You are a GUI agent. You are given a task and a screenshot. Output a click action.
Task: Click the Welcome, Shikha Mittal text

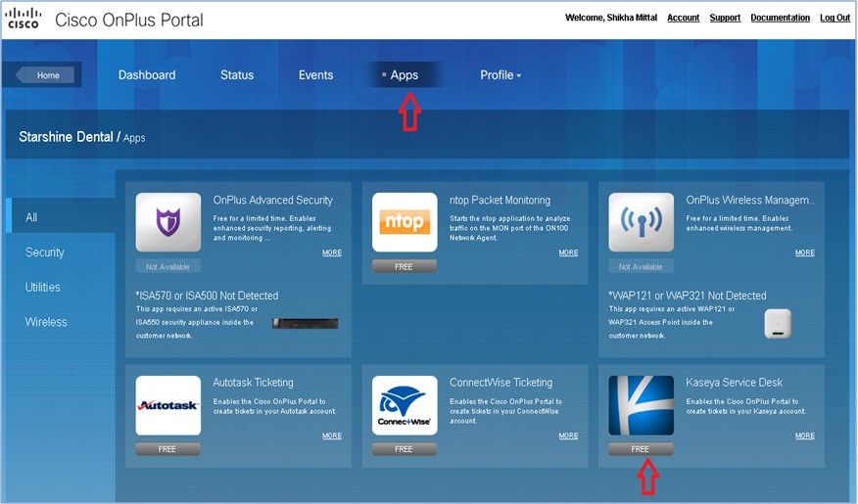(x=610, y=18)
